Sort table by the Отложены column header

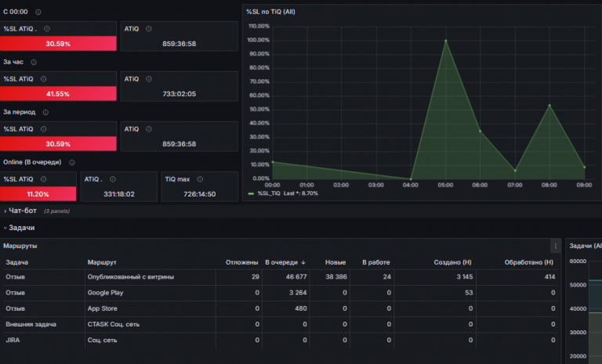tap(242, 262)
